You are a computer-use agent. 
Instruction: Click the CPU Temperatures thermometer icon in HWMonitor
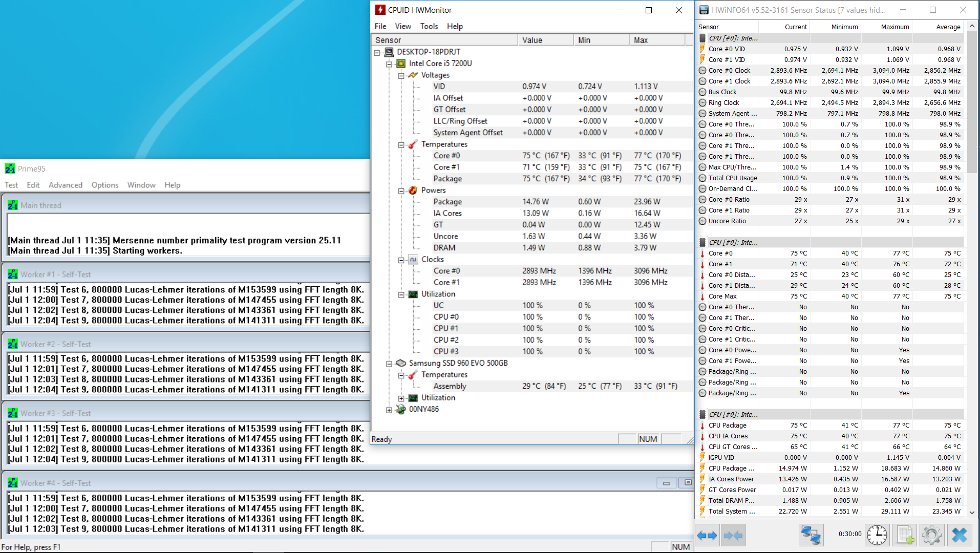(413, 144)
